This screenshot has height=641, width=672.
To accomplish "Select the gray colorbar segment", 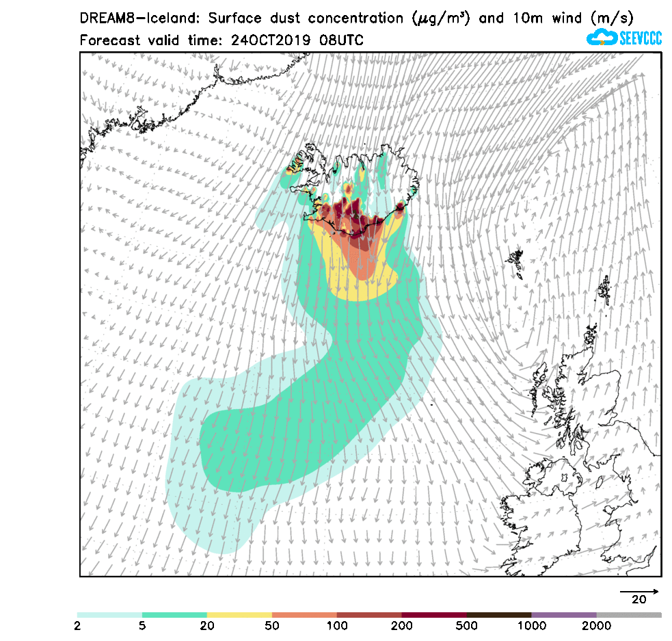I will tap(629, 615).
